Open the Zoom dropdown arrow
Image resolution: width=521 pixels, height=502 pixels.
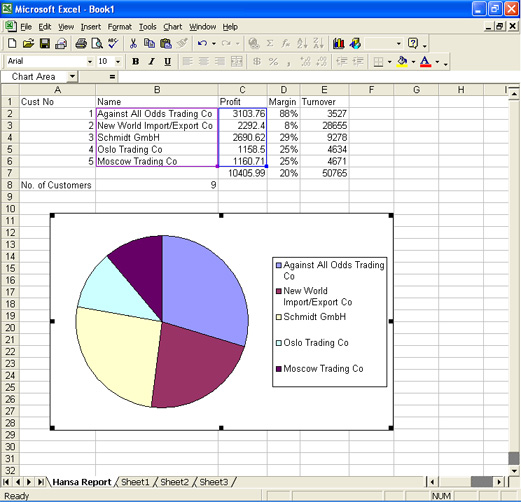(398, 43)
